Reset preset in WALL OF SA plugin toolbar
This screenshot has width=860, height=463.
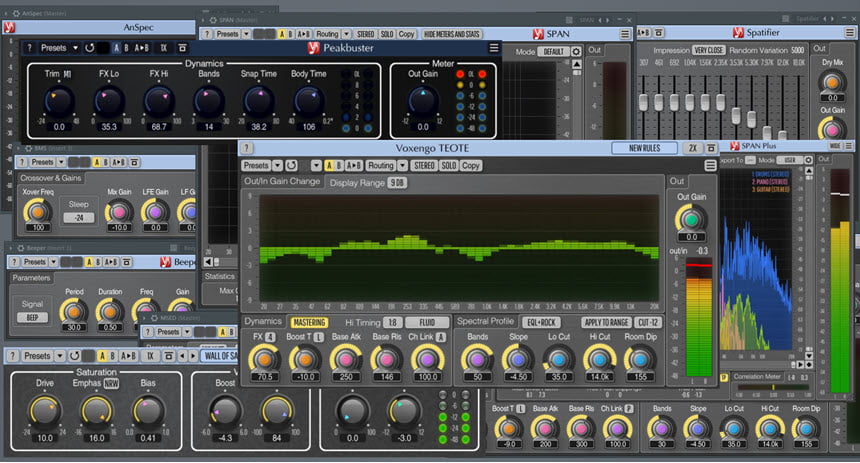[74, 356]
